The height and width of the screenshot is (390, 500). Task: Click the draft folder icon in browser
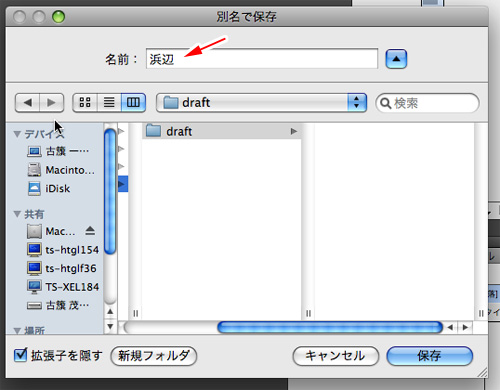(x=153, y=131)
